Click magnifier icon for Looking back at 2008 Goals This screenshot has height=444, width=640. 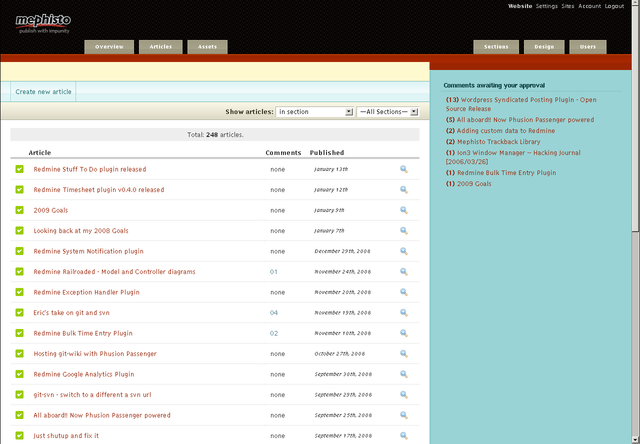coord(404,231)
